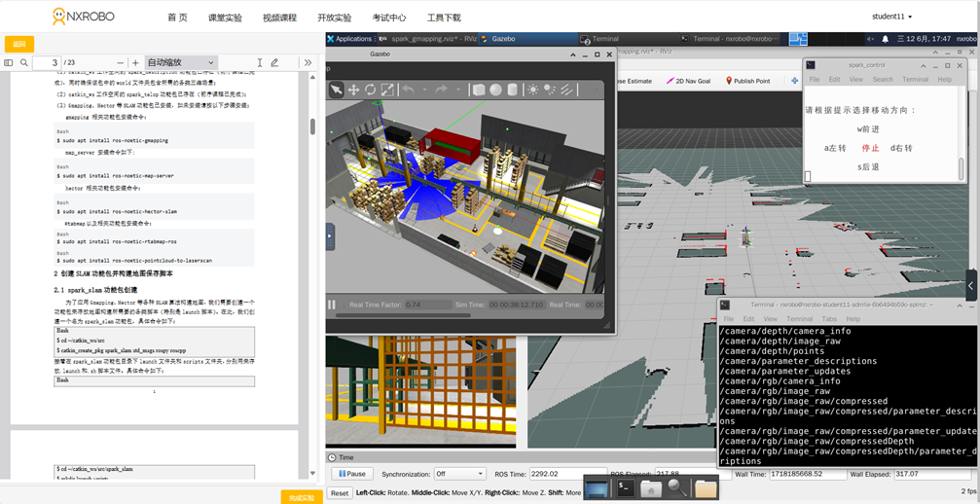Activate the Gazebo translate mode tool

click(353, 90)
